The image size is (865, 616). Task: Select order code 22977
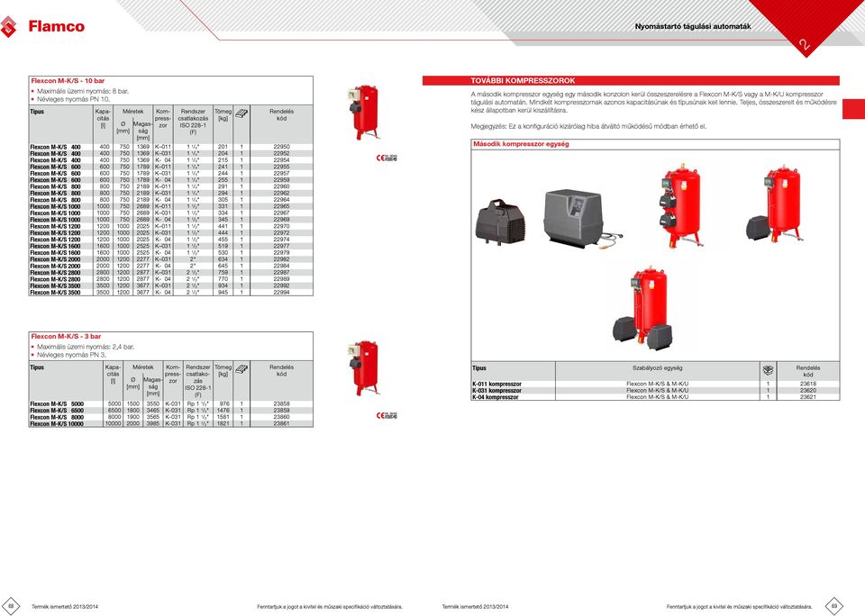(281, 246)
